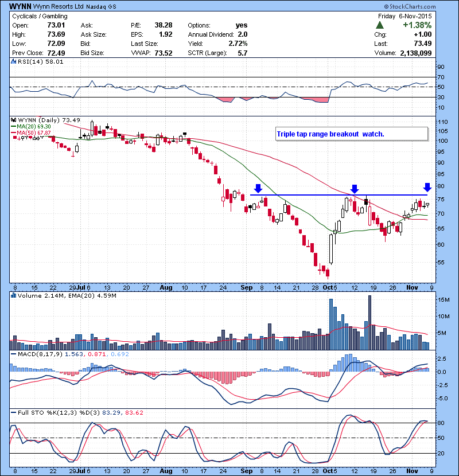
Task: Click the 55 price axis label
Action: coord(441,263)
